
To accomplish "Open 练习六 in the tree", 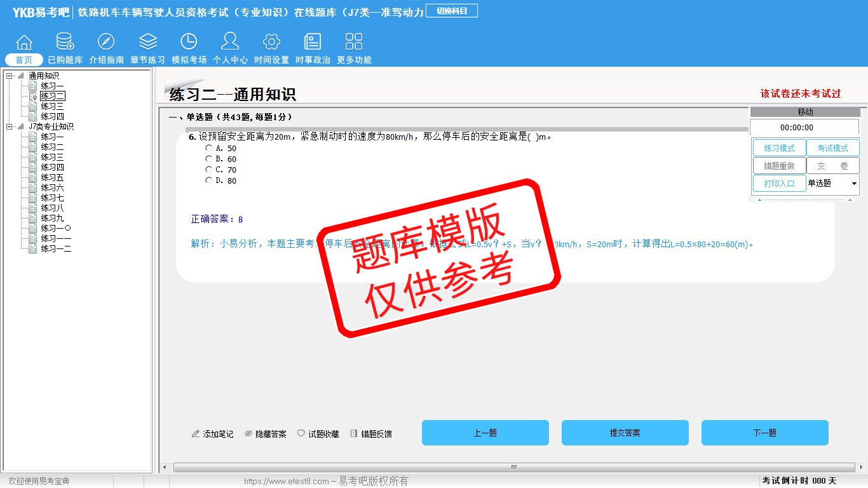I will tap(52, 187).
